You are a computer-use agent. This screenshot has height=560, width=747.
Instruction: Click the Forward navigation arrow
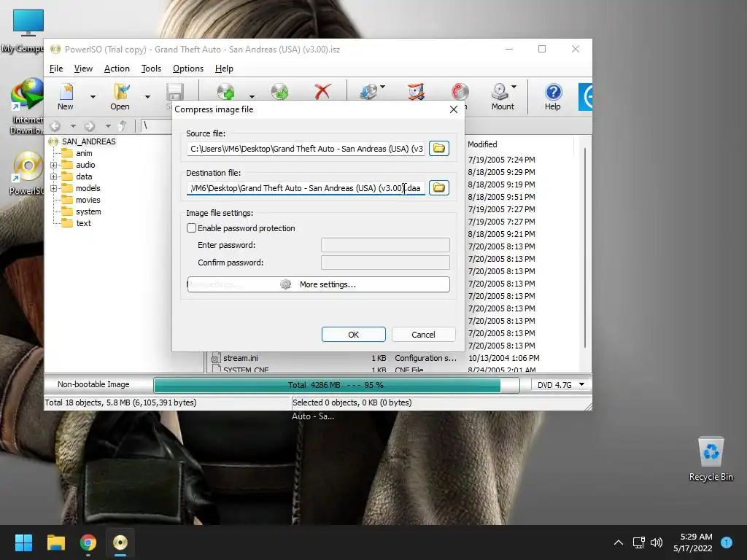tap(90, 126)
